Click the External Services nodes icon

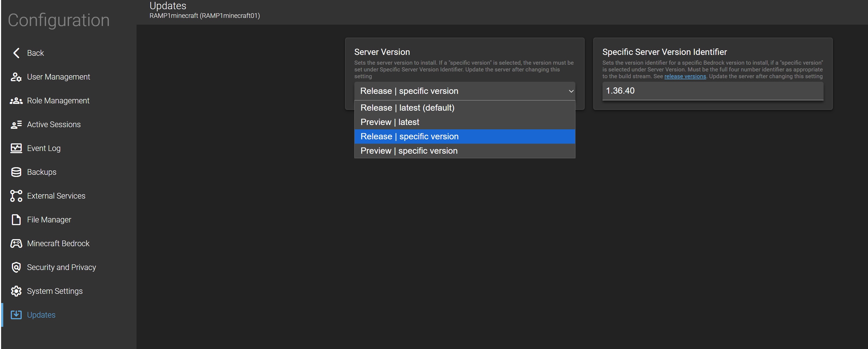click(x=16, y=196)
